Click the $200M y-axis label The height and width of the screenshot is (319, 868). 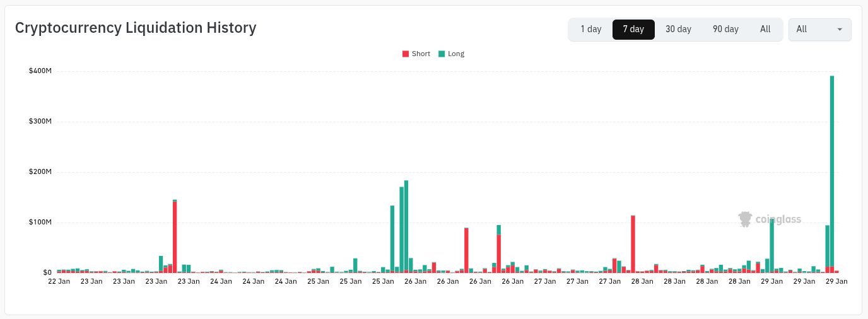[x=40, y=171]
